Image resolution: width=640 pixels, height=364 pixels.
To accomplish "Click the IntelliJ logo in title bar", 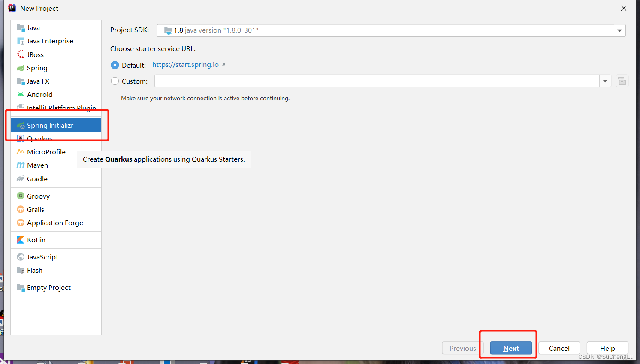I will (12, 8).
